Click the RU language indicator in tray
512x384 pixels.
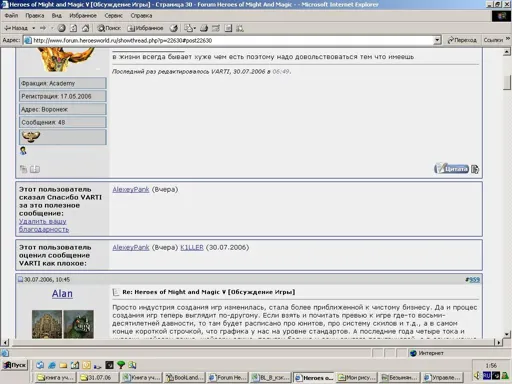tap(487, 376)
